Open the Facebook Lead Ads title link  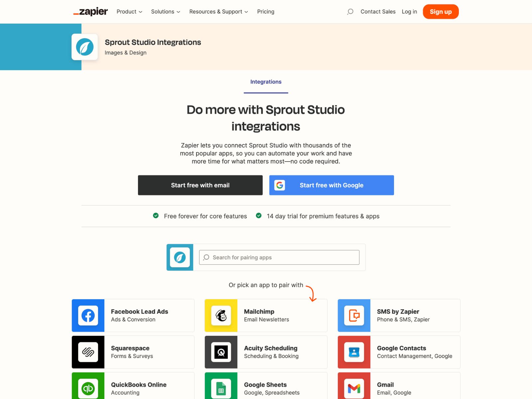pyautogui.click(x=140, y=312)
